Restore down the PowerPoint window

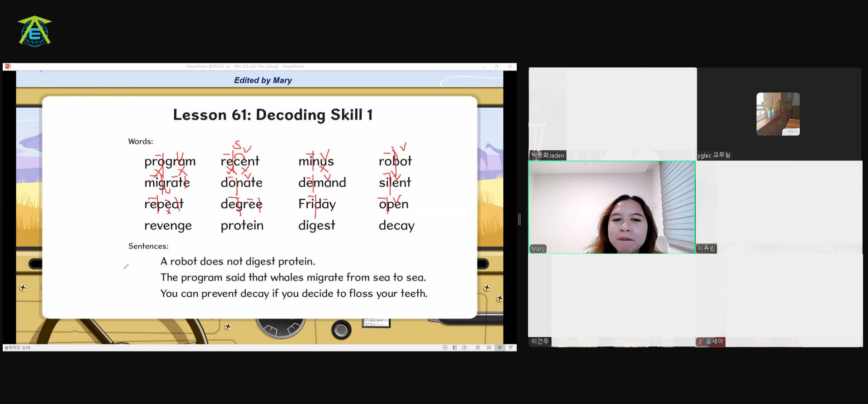click(x=496, y=67)
